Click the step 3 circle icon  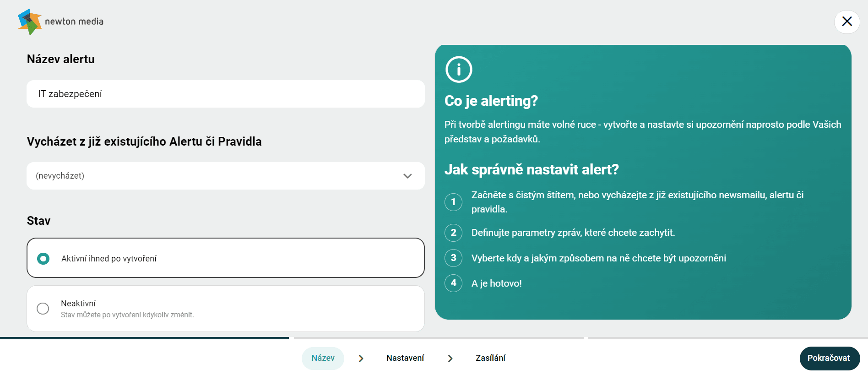click(453, 258)
